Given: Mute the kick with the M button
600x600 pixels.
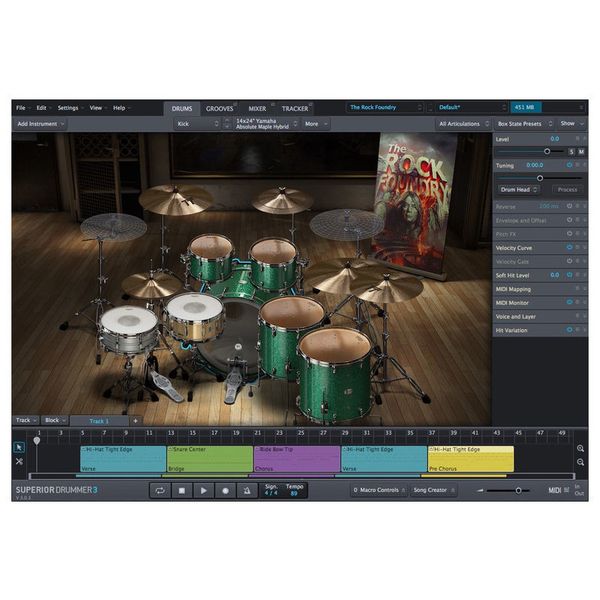Looking at the screenshot, I should coord(581,152).
